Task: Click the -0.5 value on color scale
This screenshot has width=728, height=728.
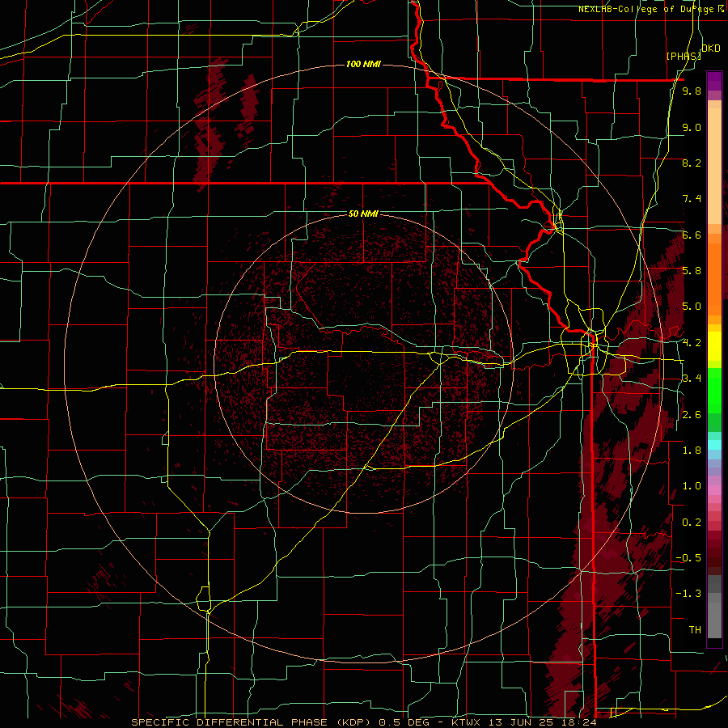Action: click(688, 557)
